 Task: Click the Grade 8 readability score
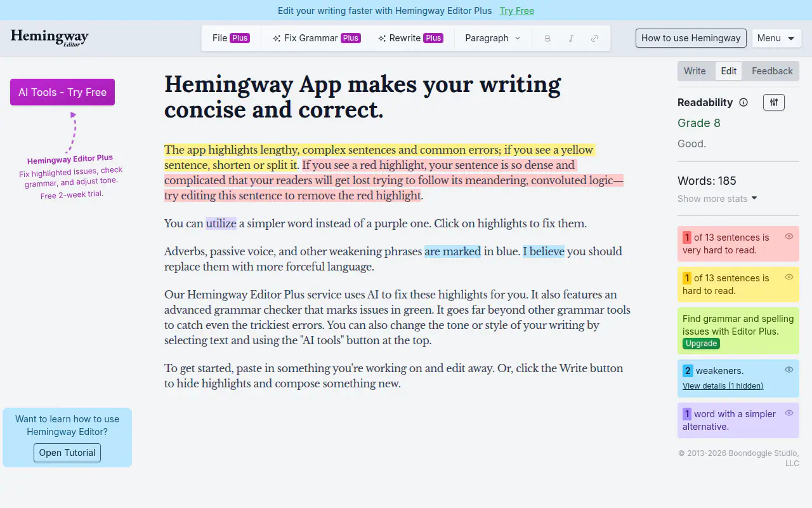pyautogui.click(x=699, y=123)
